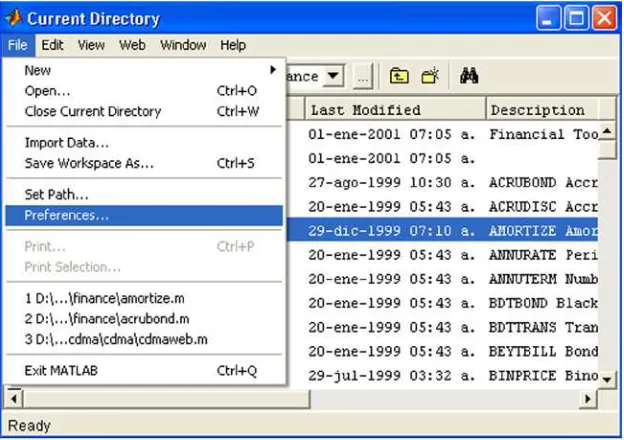Click the vertical scrollbar down arrow

[x=607, y=379]
